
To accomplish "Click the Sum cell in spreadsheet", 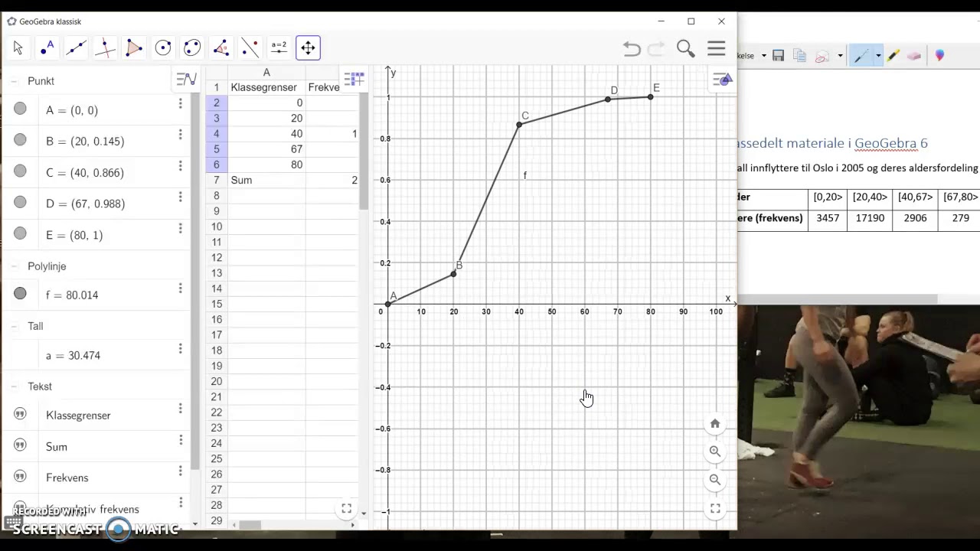I will point(266,180).
